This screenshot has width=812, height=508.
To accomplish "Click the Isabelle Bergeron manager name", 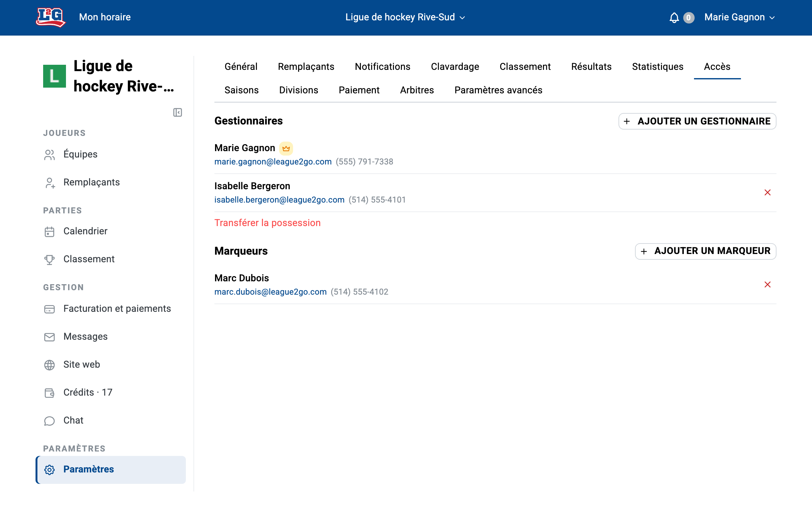I will click(252, 186).
